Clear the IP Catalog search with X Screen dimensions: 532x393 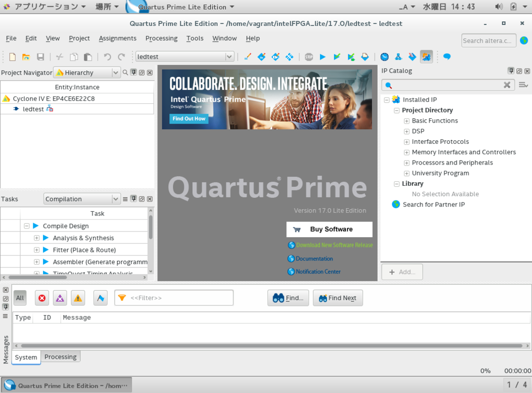coord(507,85)
